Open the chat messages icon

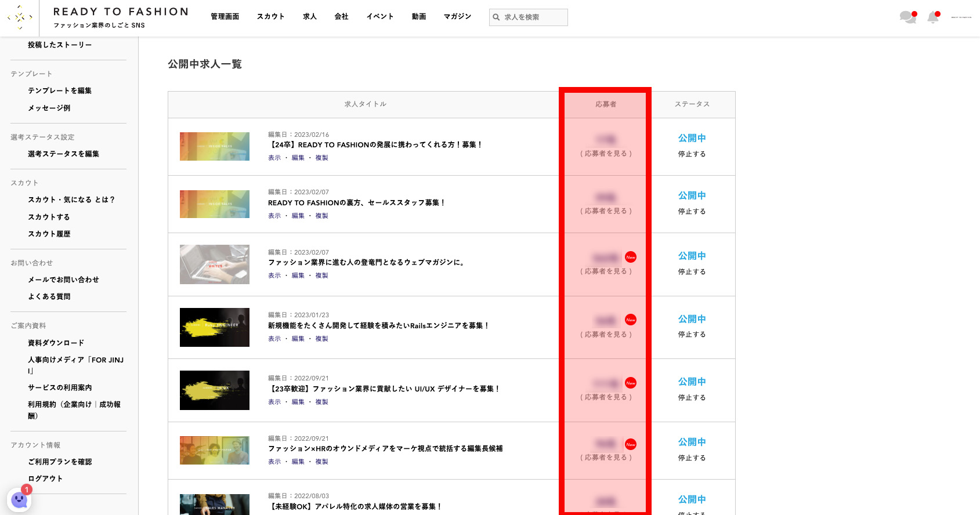[x=908, y=17]
